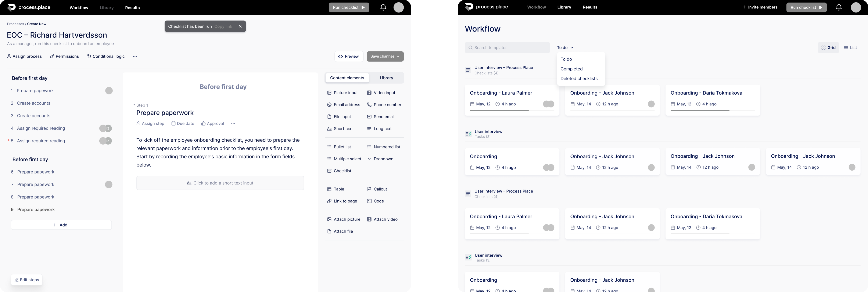Open Conditional logic settings
This screenshot has height=292, width=868.
coord(105,56)
